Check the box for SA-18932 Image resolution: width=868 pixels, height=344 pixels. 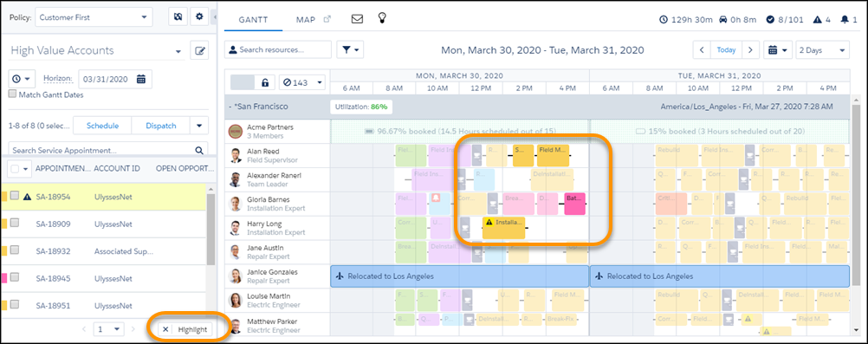(x=15, y=250)
